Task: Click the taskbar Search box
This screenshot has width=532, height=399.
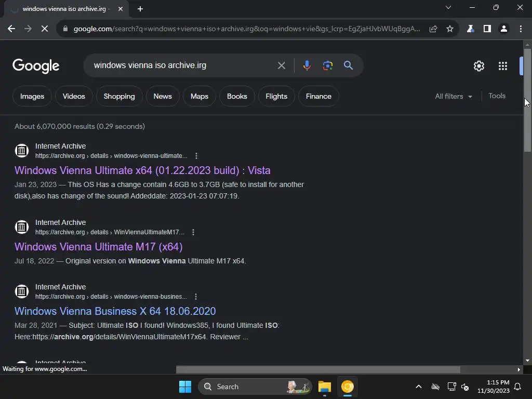Action: click(255, 387)
